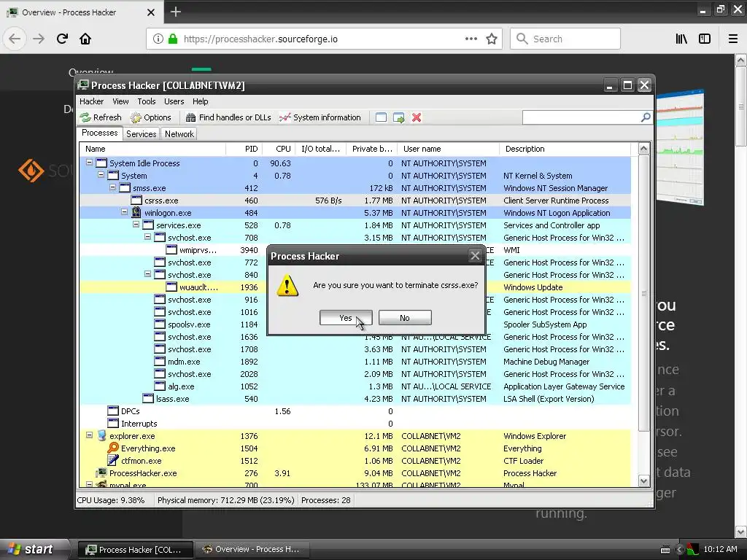Select the DPCs row

(355, 411)
